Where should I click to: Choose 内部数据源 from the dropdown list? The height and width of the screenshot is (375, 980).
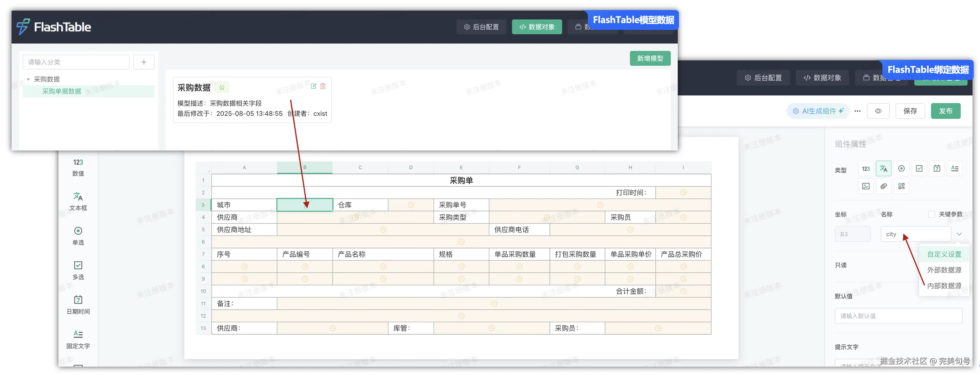point(944,286)
